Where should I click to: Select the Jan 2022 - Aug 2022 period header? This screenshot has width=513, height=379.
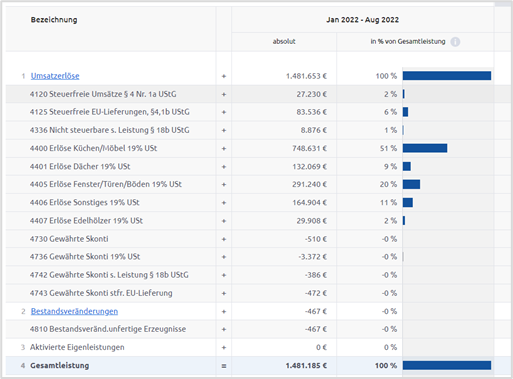362,20
